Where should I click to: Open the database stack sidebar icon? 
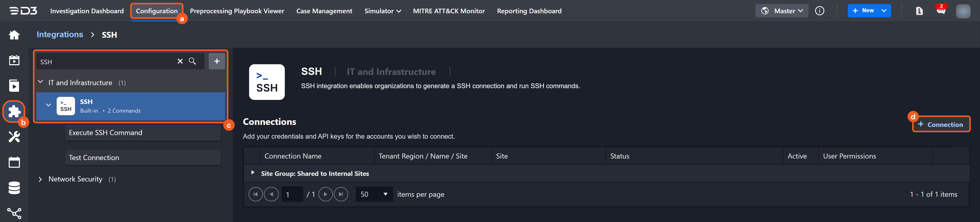tap(14, 188)
